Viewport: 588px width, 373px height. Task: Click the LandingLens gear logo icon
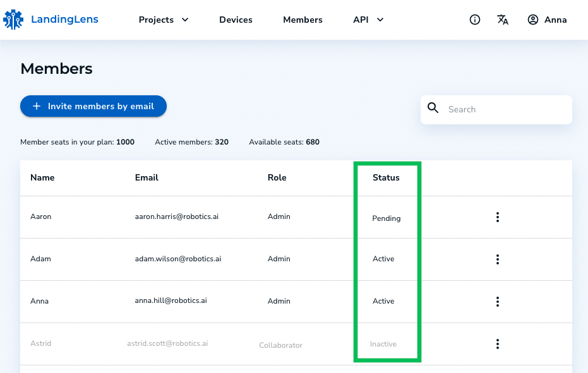[13, 20]
